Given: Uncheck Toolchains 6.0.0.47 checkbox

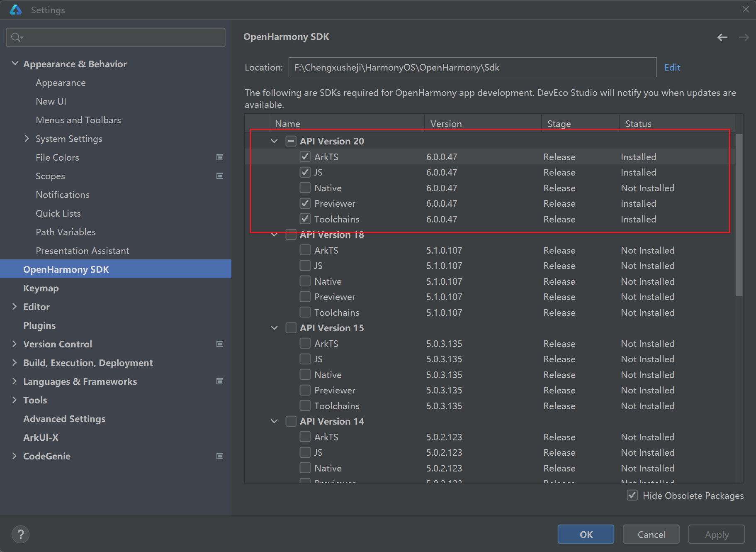Looking at the screenshot, I should 305,219.
